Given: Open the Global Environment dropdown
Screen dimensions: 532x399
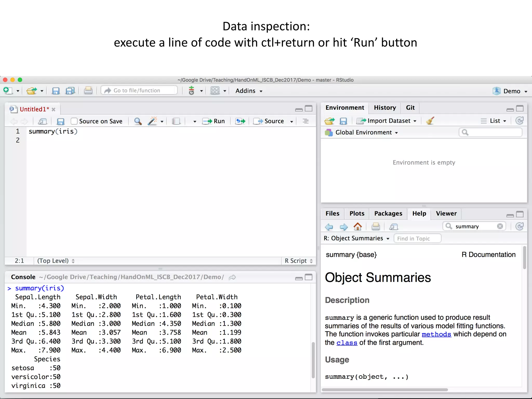Looking at the screenshot, I should [361, 132].
